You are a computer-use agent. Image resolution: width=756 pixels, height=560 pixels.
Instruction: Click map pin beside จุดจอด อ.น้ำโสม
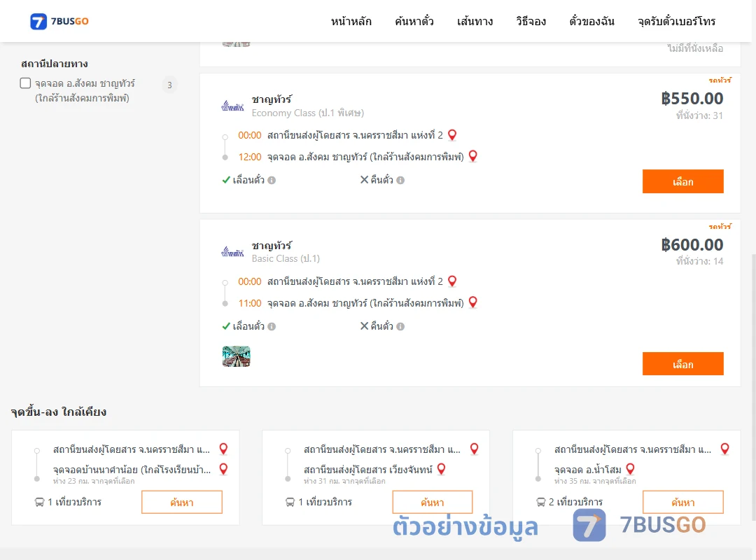click(630, 469)
